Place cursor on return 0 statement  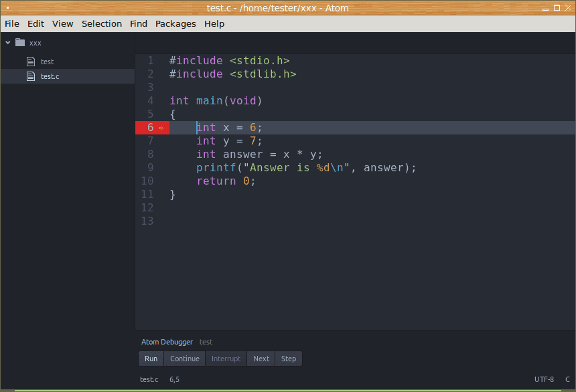point(226,181)
